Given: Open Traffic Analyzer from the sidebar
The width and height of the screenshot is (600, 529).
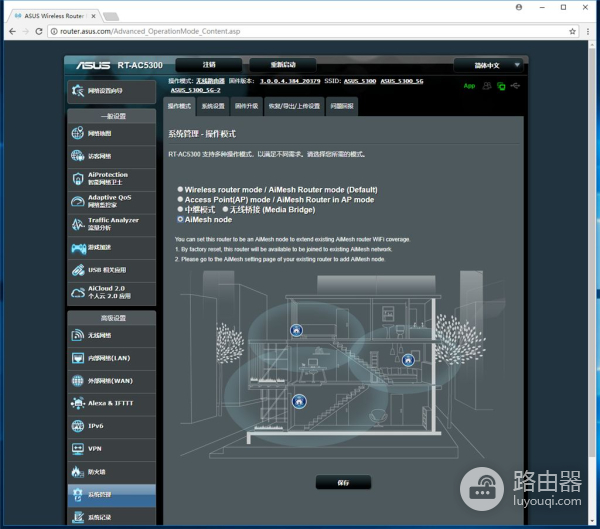Looking at the screenshot, I should [78, 223].
